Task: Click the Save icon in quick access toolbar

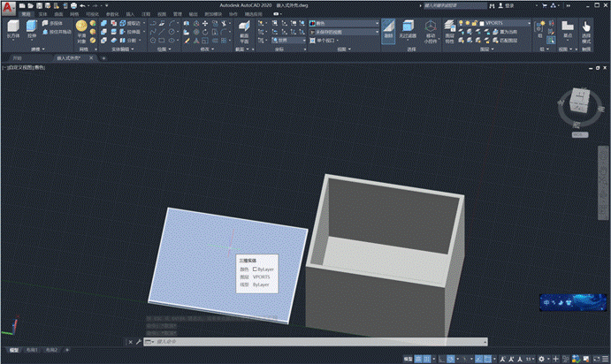Action: (x=39, y=6)
